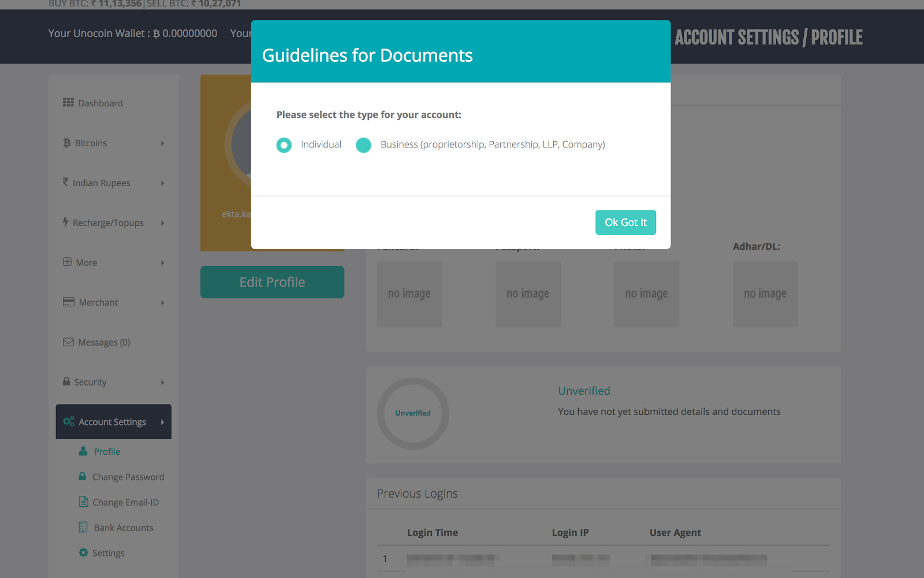Select the Business account type radio button

coord(363,145)
